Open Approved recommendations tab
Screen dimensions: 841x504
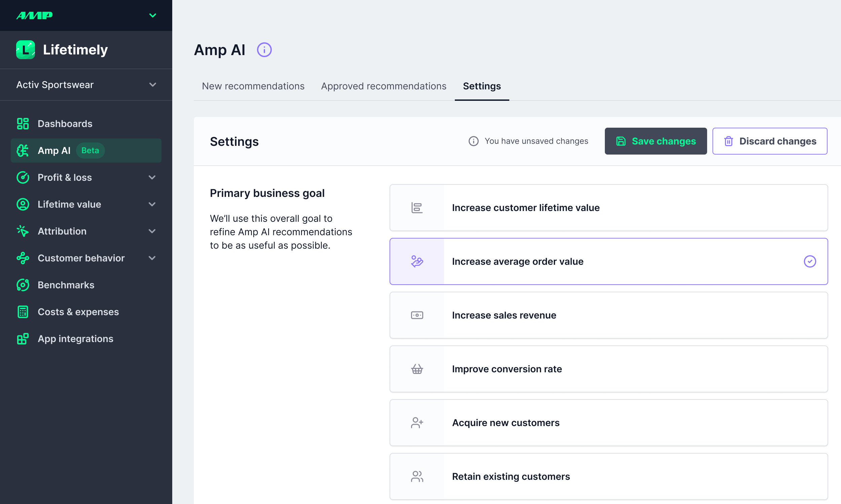383,86
